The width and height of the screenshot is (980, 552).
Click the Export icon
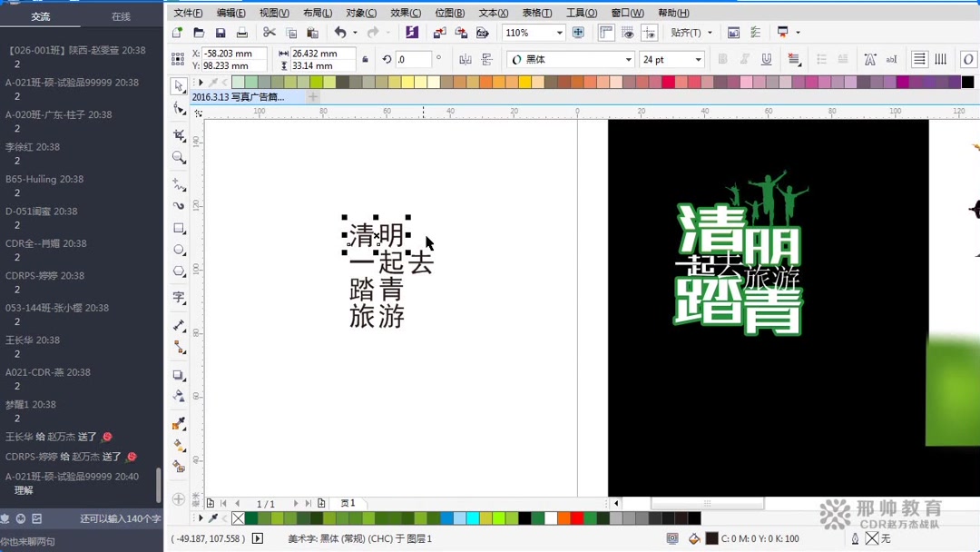tap(463, 33)
